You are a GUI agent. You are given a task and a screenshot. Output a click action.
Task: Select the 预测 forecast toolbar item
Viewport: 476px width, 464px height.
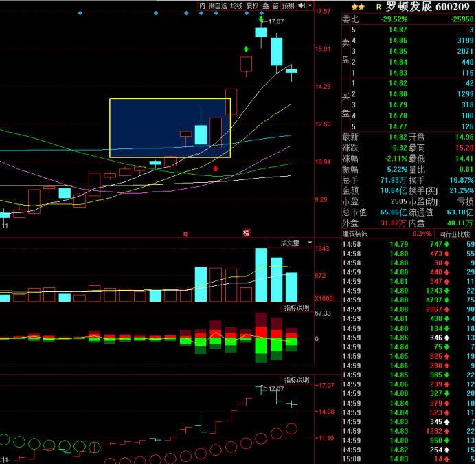288,5
